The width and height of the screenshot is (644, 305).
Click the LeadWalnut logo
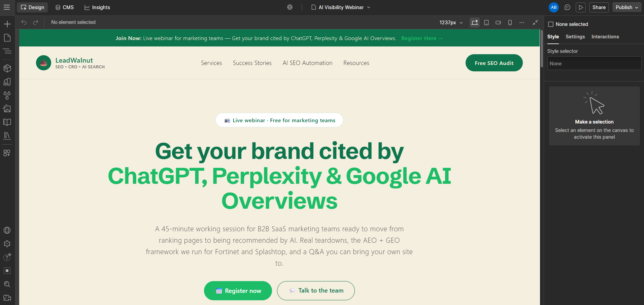point(70,63)
